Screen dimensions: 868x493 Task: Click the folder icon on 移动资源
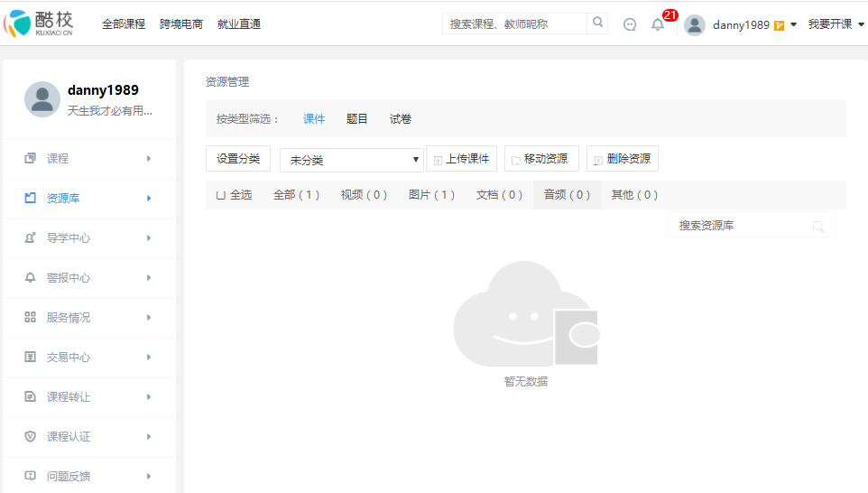point(516,160)
